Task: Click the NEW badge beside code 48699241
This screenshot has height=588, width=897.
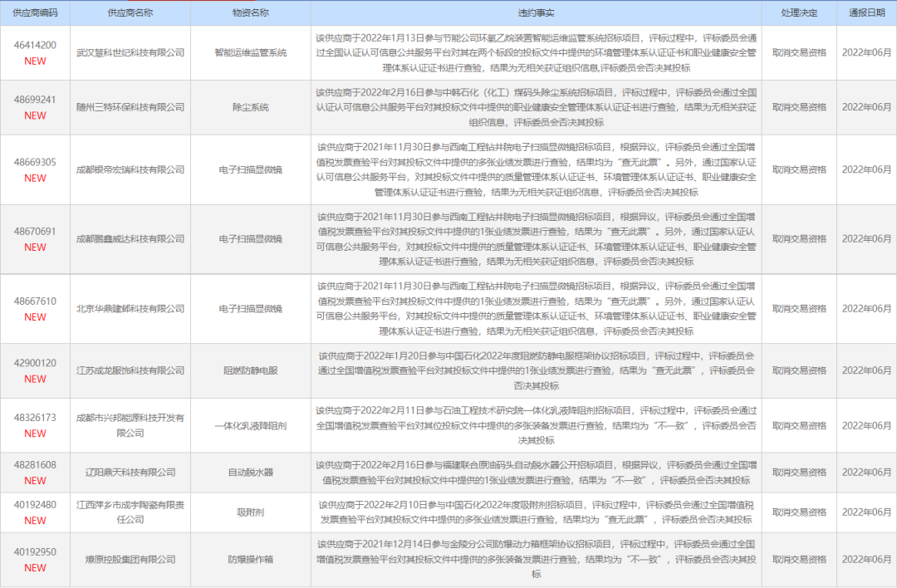Action: pyautogui.click(x=37, y=117)
